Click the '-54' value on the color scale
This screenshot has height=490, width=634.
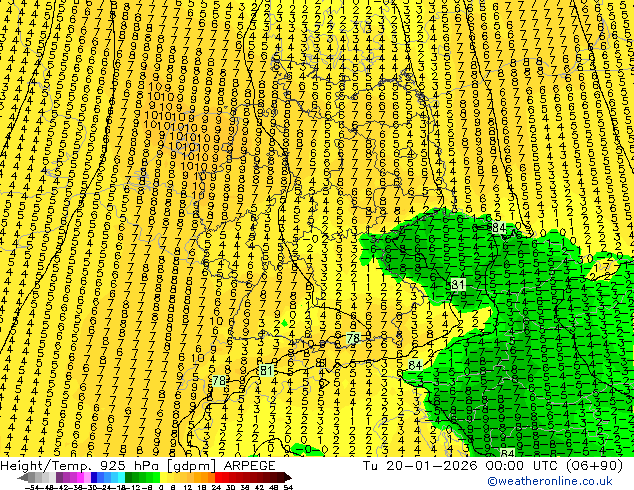pos(32,488)
